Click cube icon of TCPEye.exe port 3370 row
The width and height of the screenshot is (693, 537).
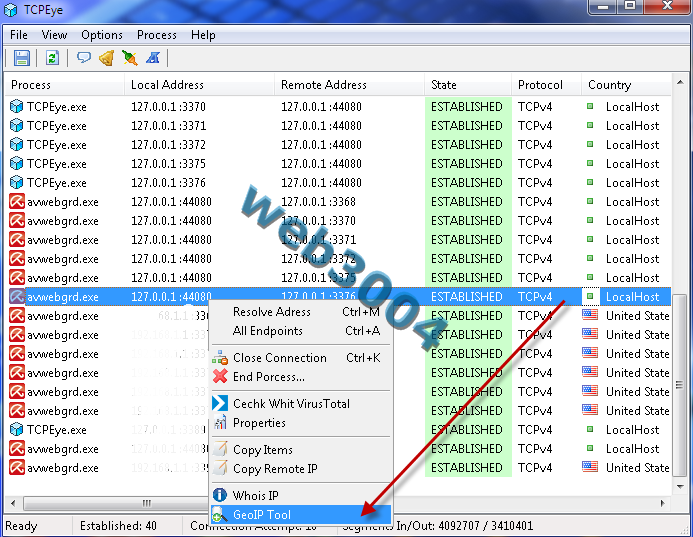point(16,107)
